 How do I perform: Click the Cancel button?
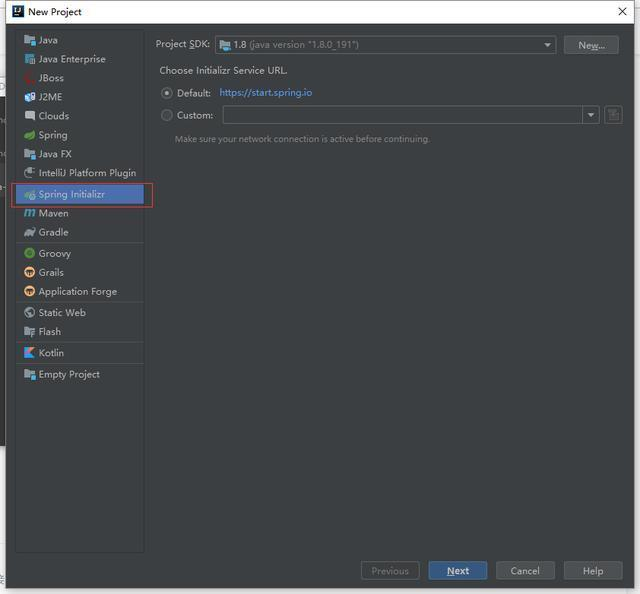[525, 570]
